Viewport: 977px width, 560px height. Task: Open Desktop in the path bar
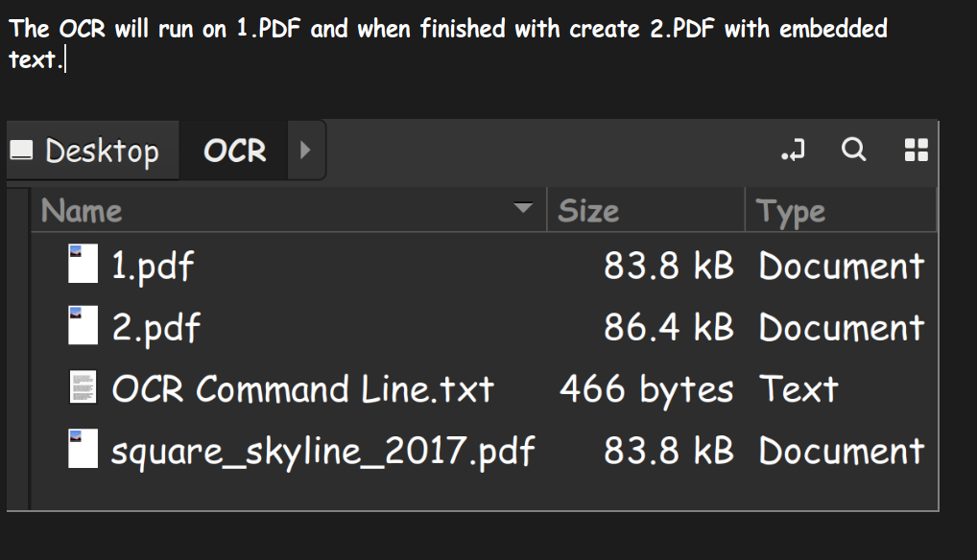click(101, 151)
